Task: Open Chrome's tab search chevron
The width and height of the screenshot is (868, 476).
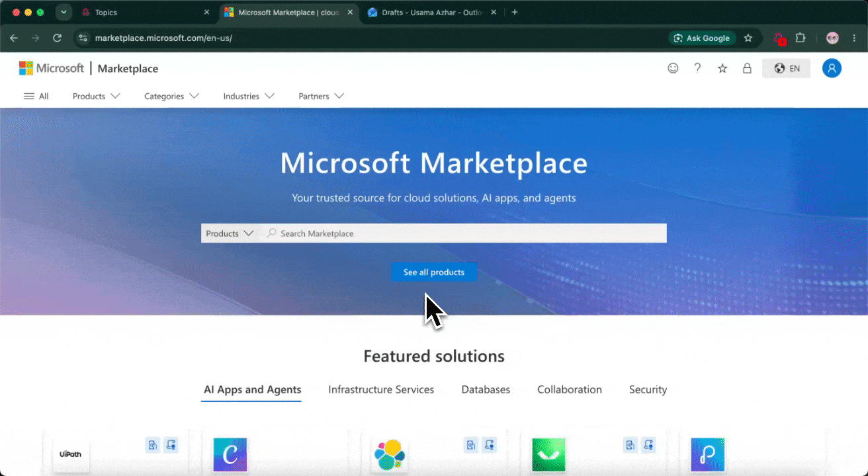Action: (64, 12)
